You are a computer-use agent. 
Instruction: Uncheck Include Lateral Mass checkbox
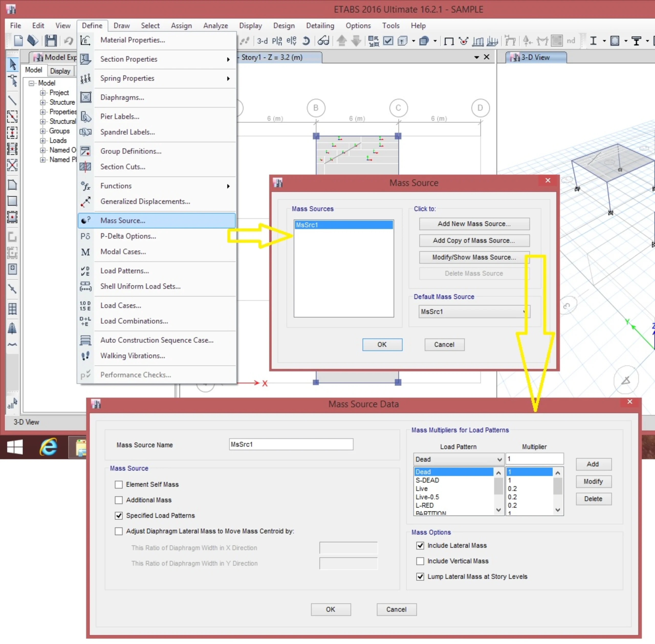pos(420,546)
